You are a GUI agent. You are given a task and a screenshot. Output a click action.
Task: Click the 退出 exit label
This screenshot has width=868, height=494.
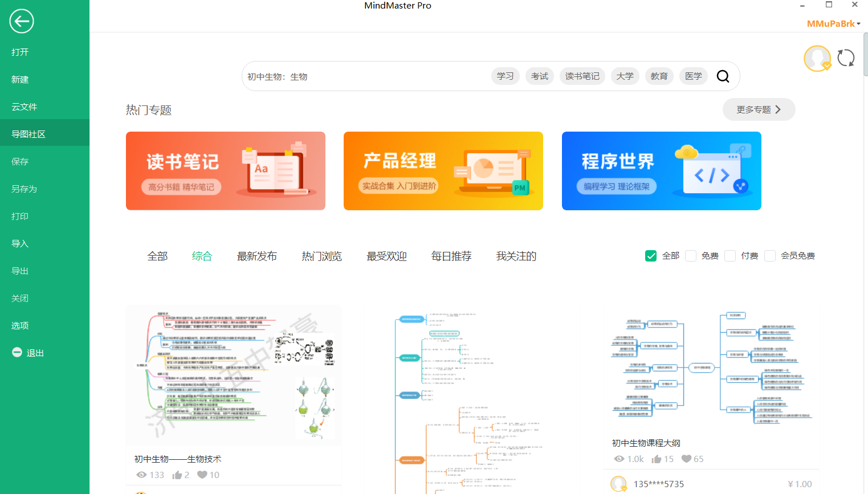tap(35, 353)
